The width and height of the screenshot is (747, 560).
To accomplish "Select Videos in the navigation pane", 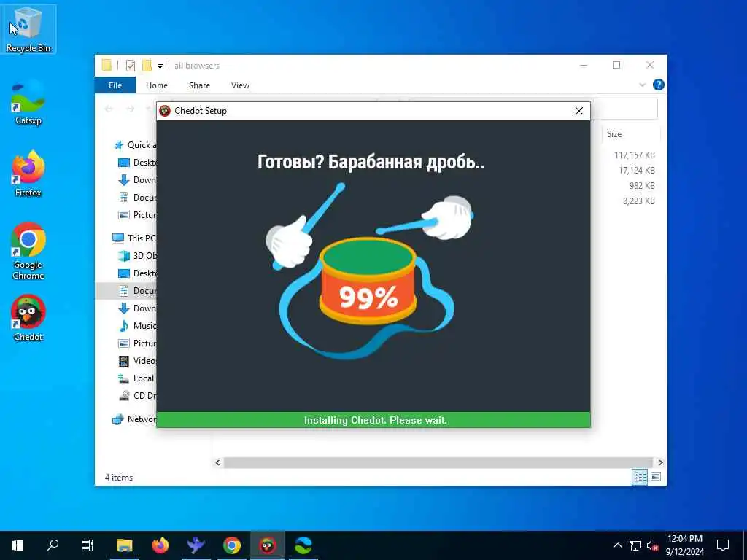I will click(x=137, y=360).
